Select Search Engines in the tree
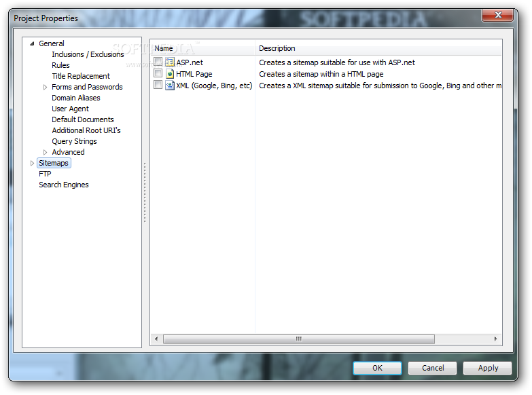532x395 pixels. 63,185
